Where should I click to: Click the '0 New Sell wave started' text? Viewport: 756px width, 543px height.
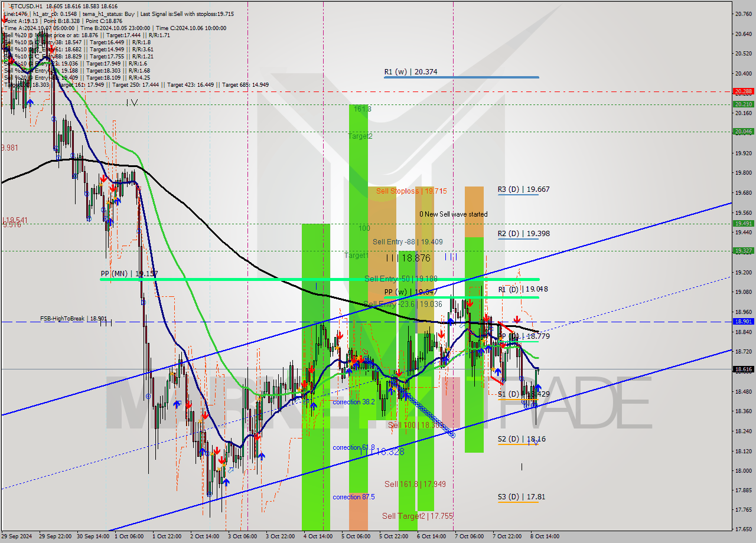454,214
